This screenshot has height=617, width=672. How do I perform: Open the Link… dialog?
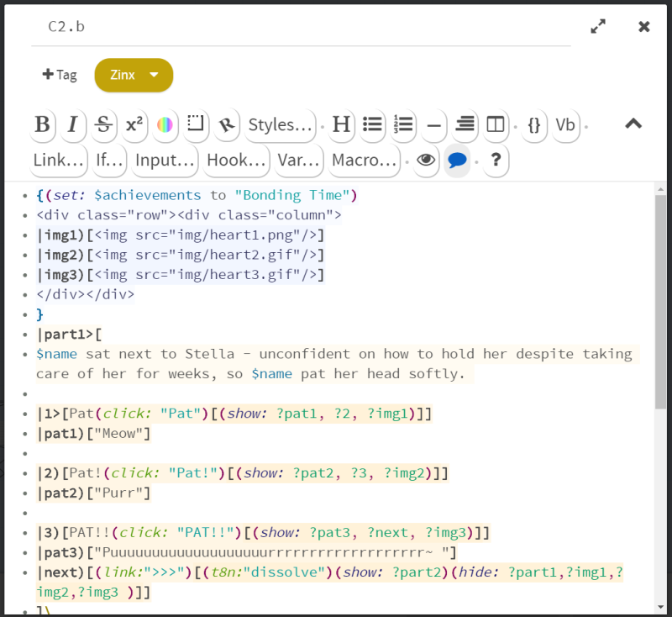pos(58,161)
